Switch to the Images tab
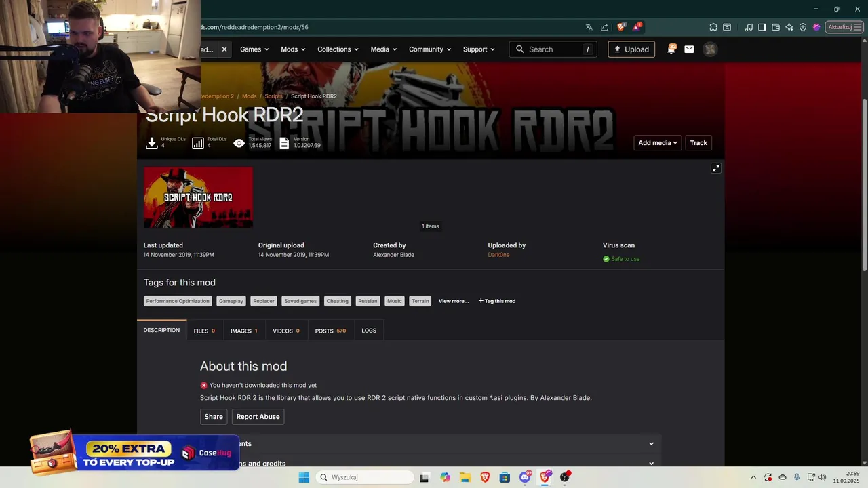 pos(244,331)
